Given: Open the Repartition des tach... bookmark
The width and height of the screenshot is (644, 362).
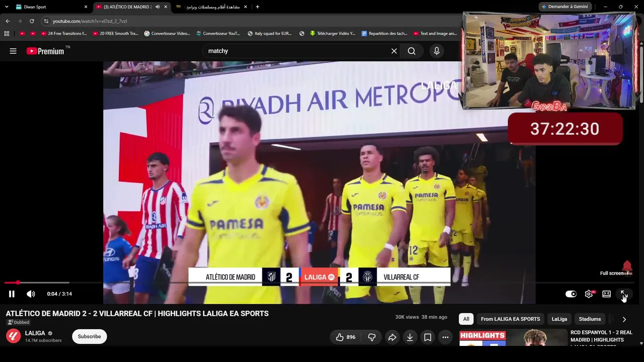Looking at the screenshot, I should (x=384, y=34).
